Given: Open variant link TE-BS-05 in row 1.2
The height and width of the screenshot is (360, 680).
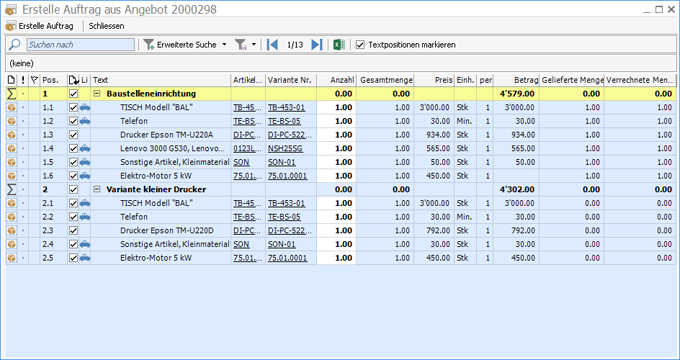Looking at the screenshot, I should coord(284,121).
